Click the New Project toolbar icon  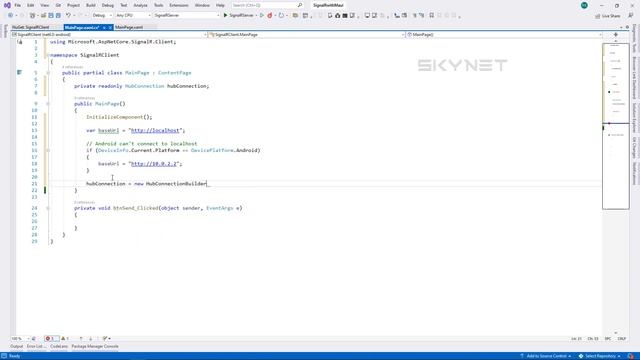32,16
